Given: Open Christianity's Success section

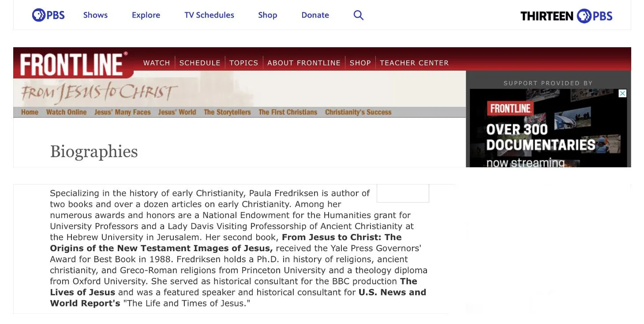Looking at the screenshot, I should [358, 112].
